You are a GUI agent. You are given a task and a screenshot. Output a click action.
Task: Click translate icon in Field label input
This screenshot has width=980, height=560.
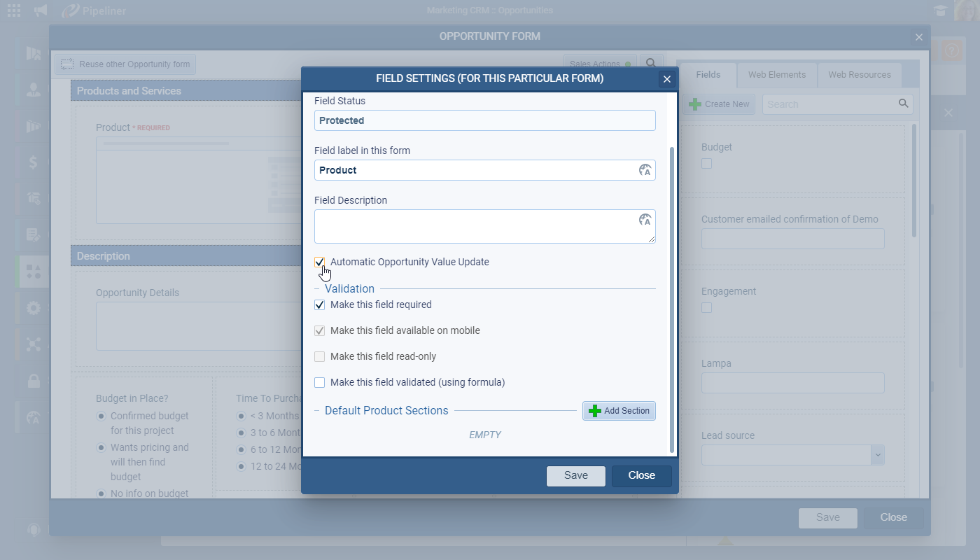click(645, 170)
